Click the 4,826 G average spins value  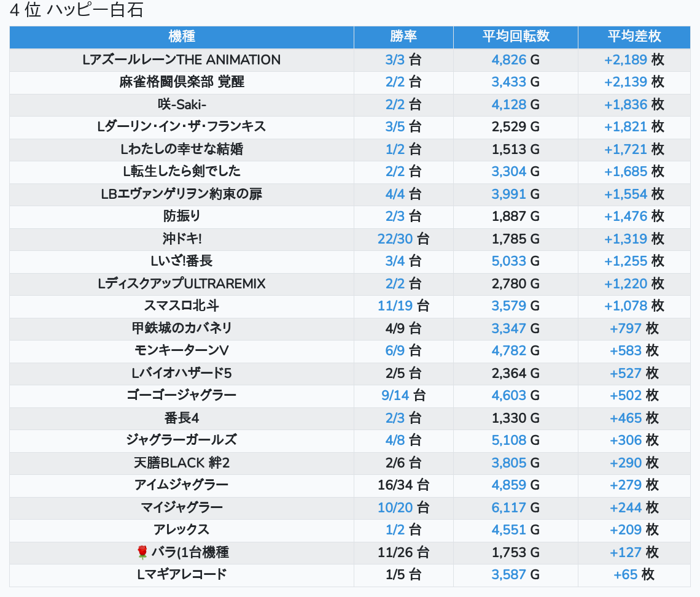pos(516,60)
